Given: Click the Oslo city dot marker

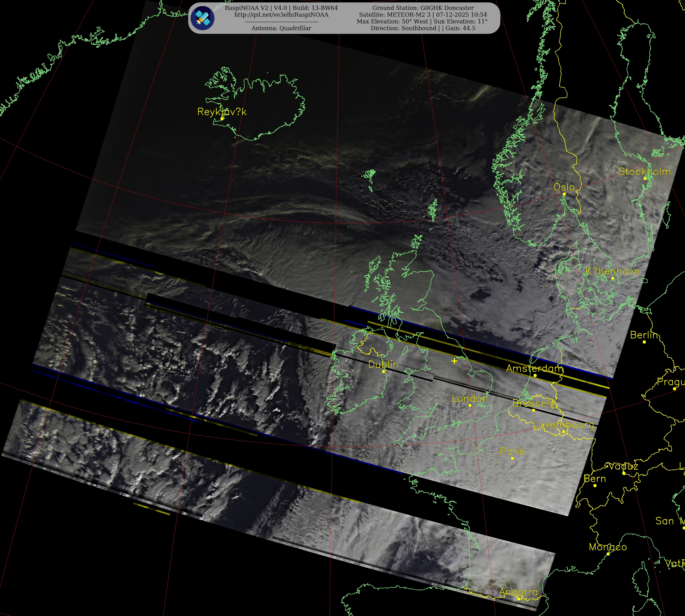Looking at the screenshot, I should [564, 194].
